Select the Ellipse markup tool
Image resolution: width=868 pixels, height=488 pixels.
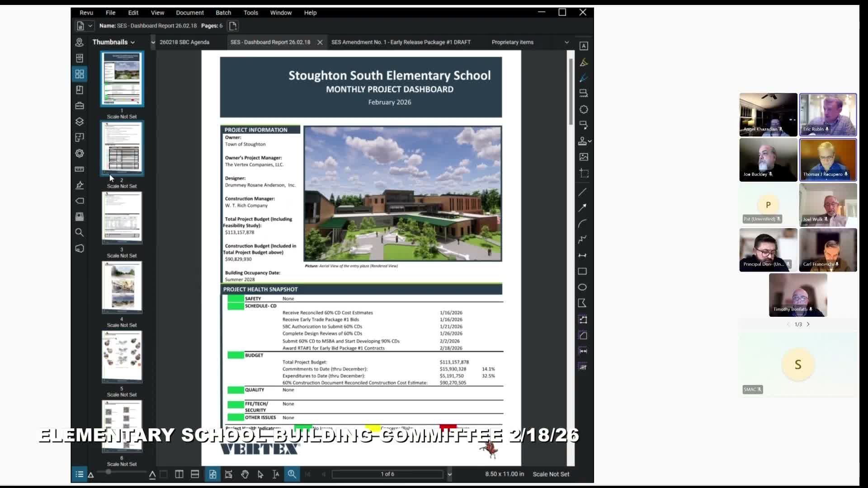(x=582, y=287)
